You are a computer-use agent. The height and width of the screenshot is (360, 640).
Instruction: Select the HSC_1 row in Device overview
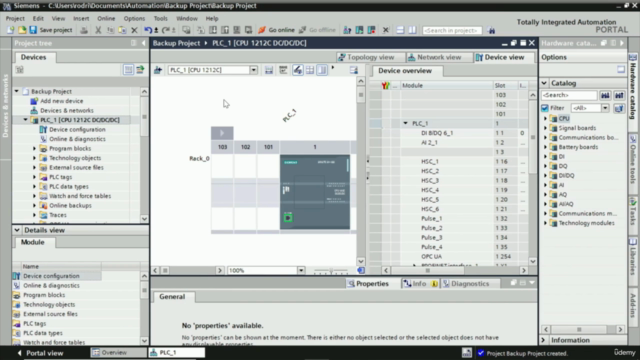tap(448, 162)
